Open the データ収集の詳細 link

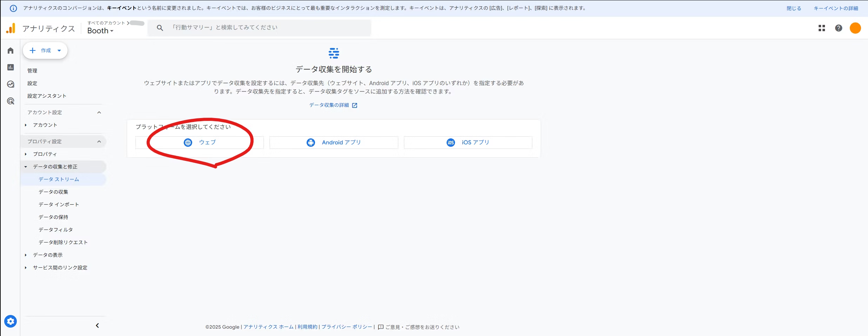[329, 105]
